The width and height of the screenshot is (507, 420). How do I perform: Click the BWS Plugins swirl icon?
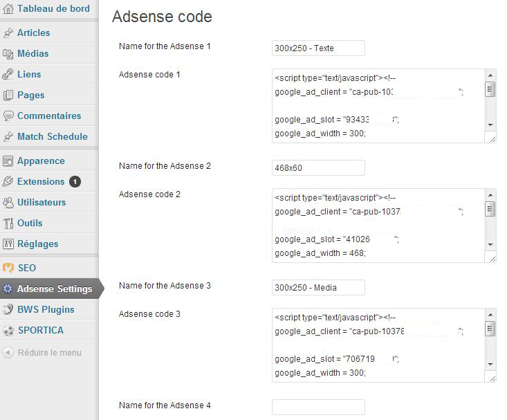tap(8, 309)
